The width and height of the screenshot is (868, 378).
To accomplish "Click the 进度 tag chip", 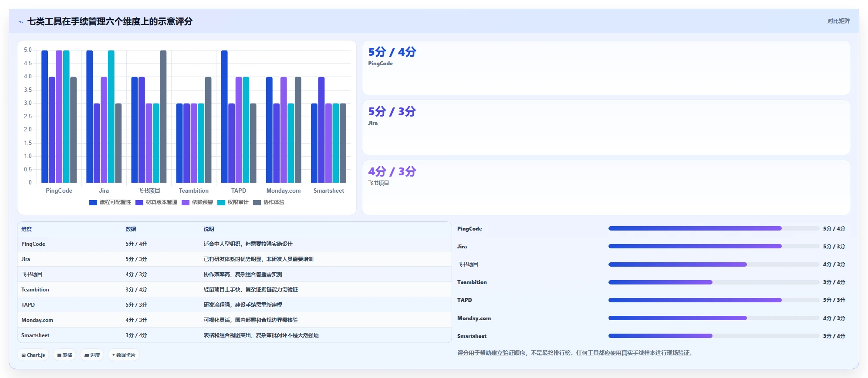I will 92,355.
